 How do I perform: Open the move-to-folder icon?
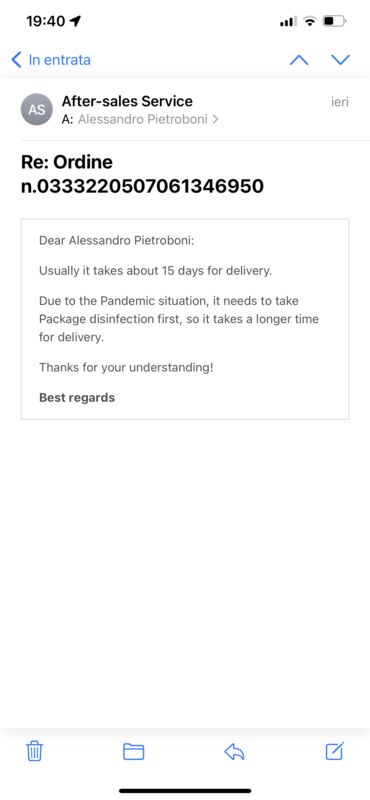(134, 752)
